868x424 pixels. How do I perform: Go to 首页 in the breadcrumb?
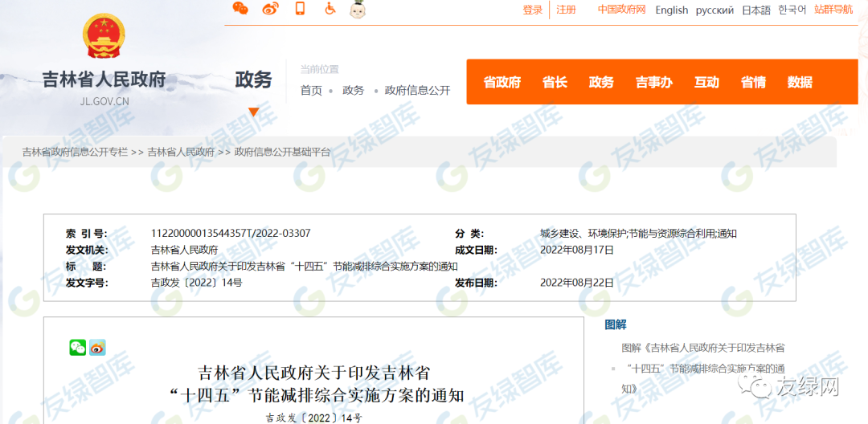(x=311, y=91)
